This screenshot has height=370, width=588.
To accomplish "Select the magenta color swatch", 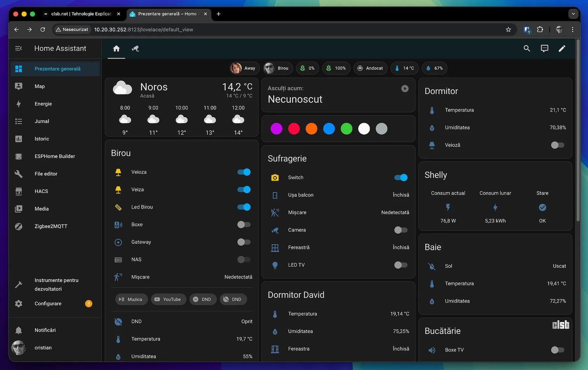I will (276, 129).
